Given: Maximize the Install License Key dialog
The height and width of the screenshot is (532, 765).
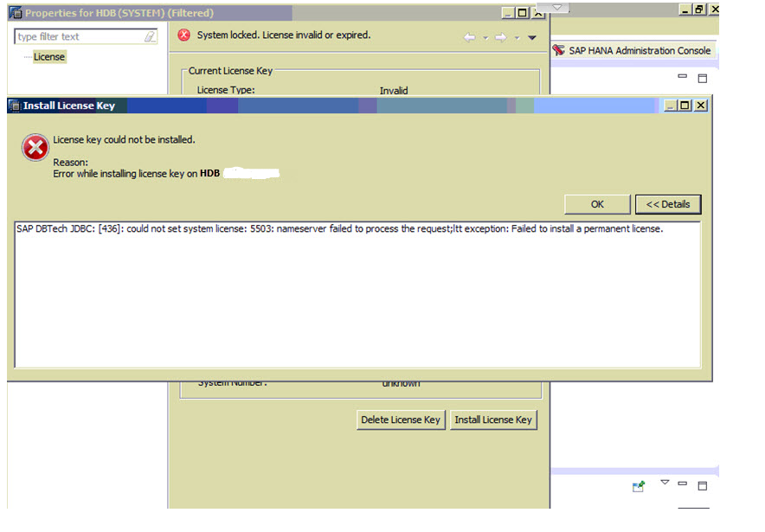Looking at the screenshot, I should click(685, 106).
